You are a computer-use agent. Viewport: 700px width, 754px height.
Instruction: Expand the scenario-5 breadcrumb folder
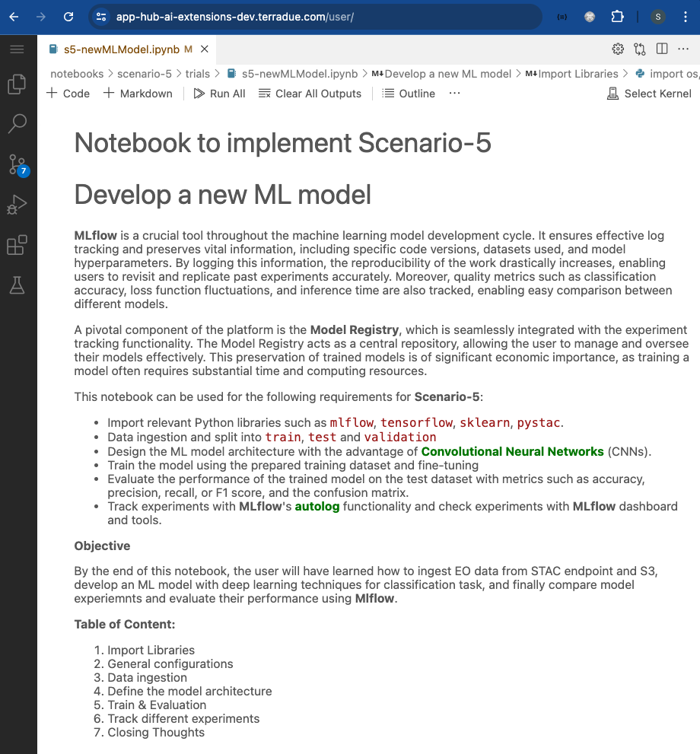(x=151, y=74)
